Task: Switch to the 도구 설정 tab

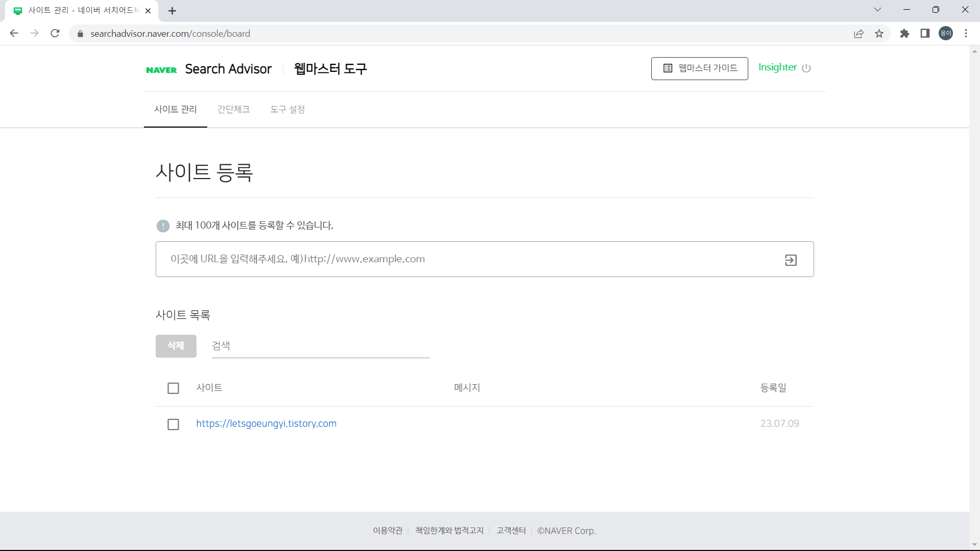Action: click(x=287, y=109)
